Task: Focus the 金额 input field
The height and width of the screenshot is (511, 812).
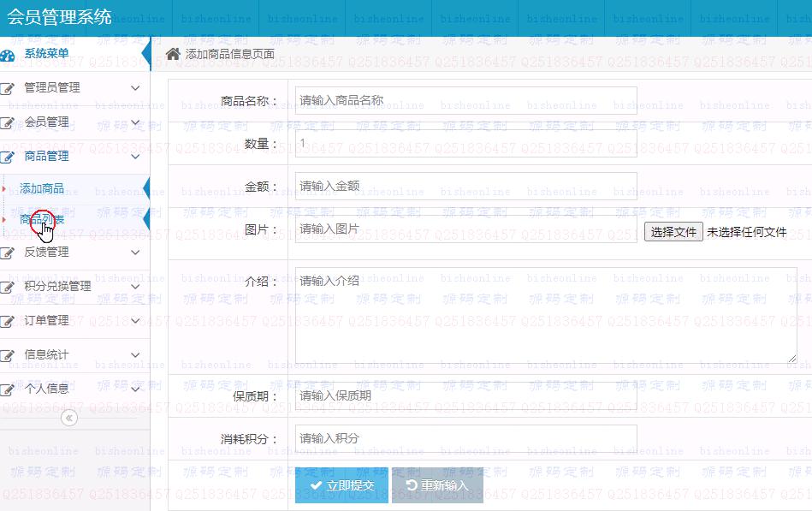Action: pos(466,186)
